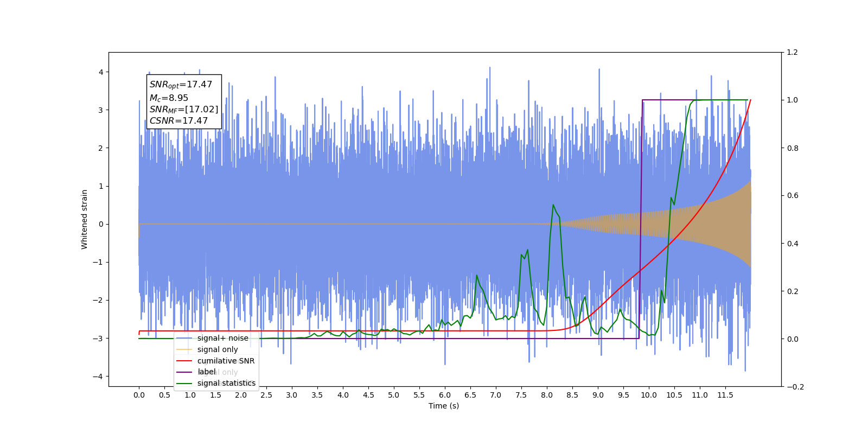Viewport: 868px width, 434px height.
Task: Click the 9.0 tick on the Time axis
Action: [x=598, y=395]
